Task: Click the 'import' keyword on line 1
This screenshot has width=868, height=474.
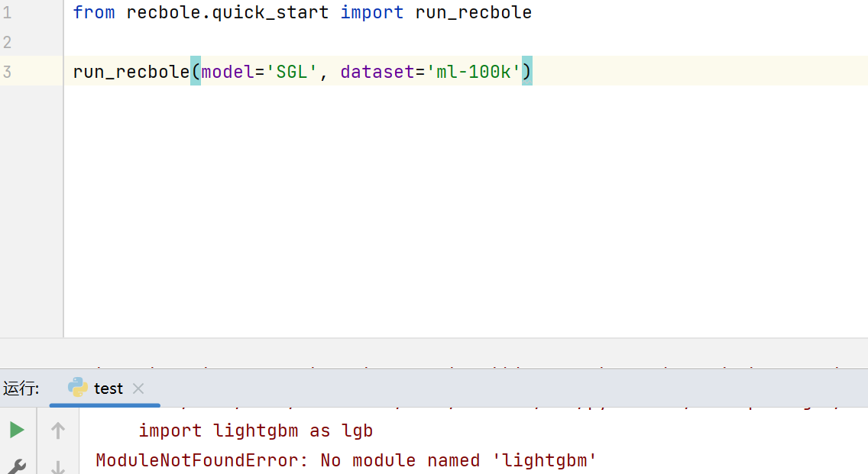Action: tap(371, 13)
